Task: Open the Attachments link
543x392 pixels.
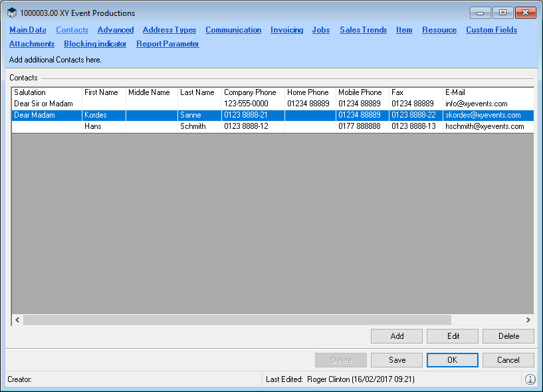Action: pos(32,44)
